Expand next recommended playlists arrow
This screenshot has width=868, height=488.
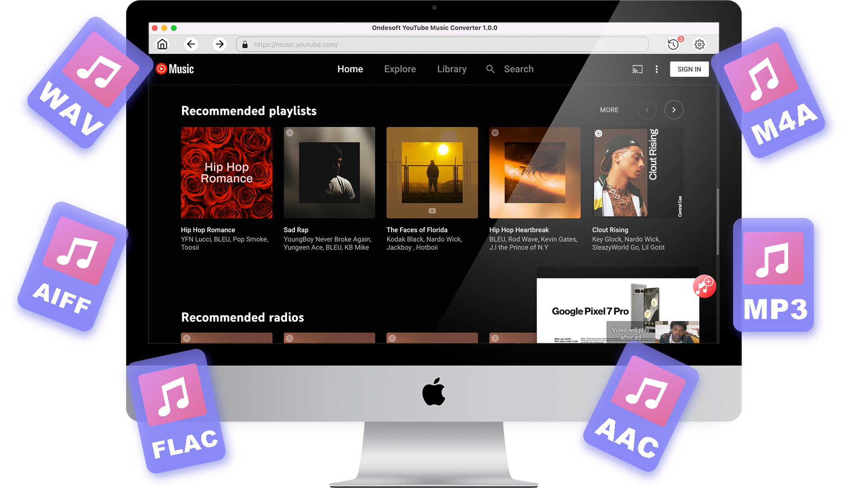674,110
